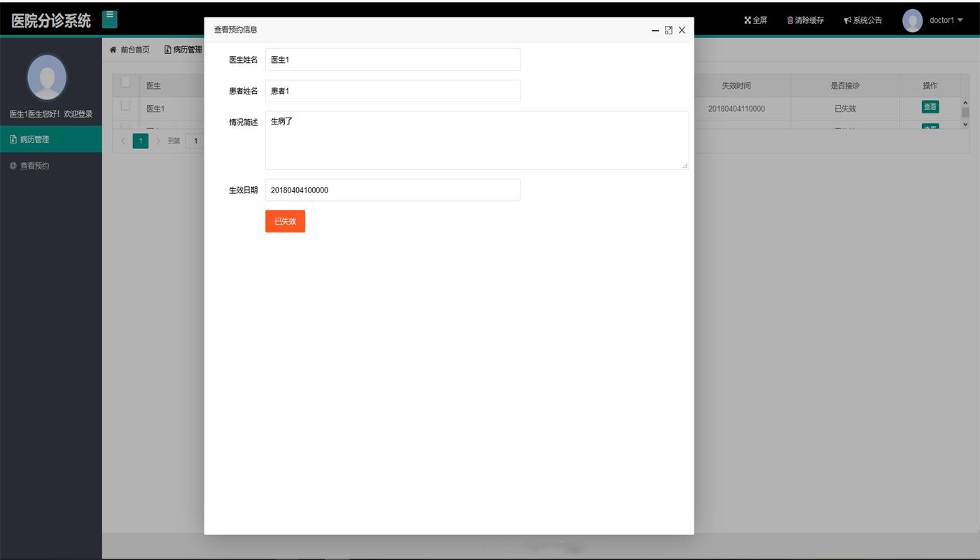This screenshot has height=560, width=980.
Task: Click the 20180404110000 table cell
Action: [736, 108]
